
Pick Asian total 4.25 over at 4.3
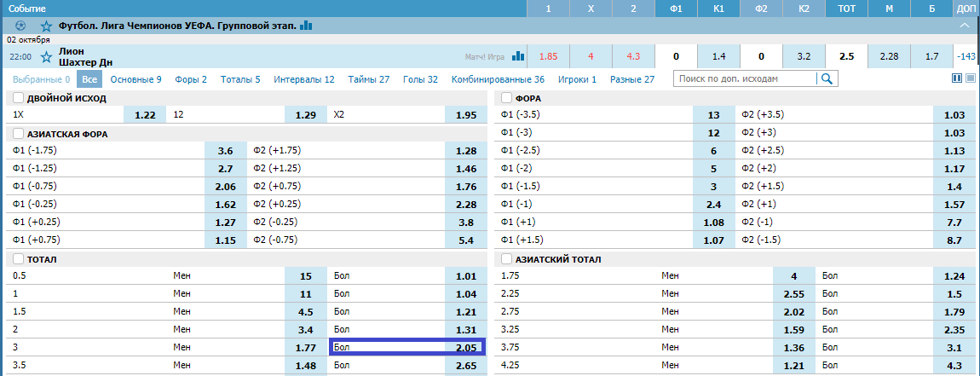pyautogui.click(x=954, y=365)
